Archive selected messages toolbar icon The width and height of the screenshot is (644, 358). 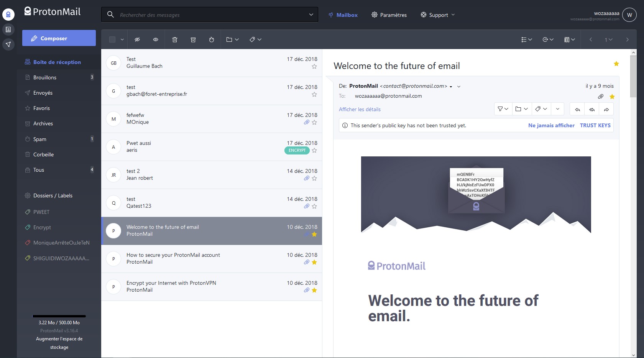[193, 39]
